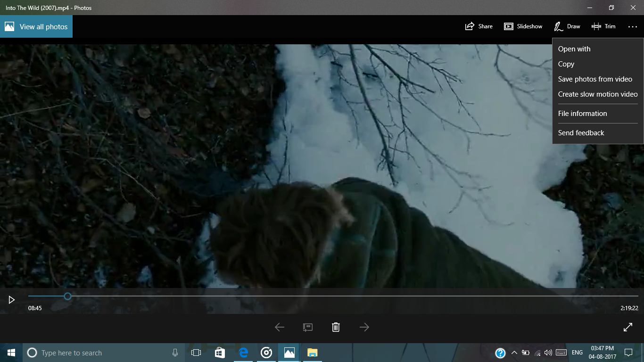Viewport: 644px width, 362px height.
Task: Show hidden tray icons chevron
Action: point(514,353)
